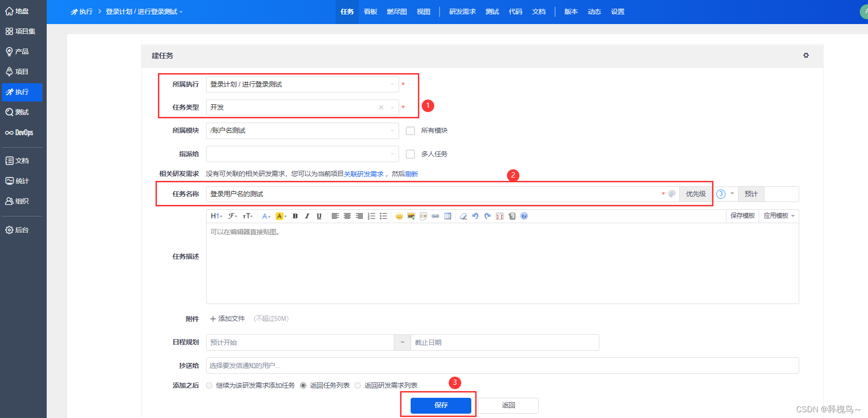The width and height of the screenshot is (868, 418).
Task: Open the 任务 tab
Action: 347,12
